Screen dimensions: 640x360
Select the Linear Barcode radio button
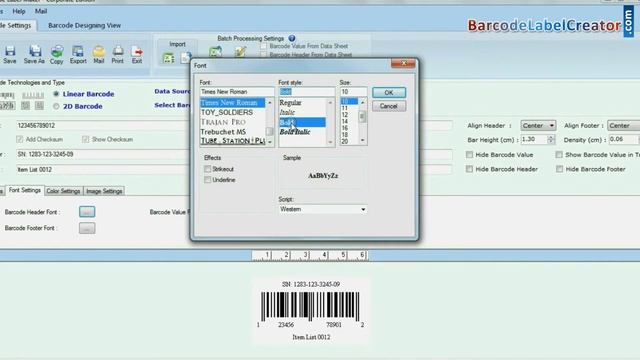(56, 94)
